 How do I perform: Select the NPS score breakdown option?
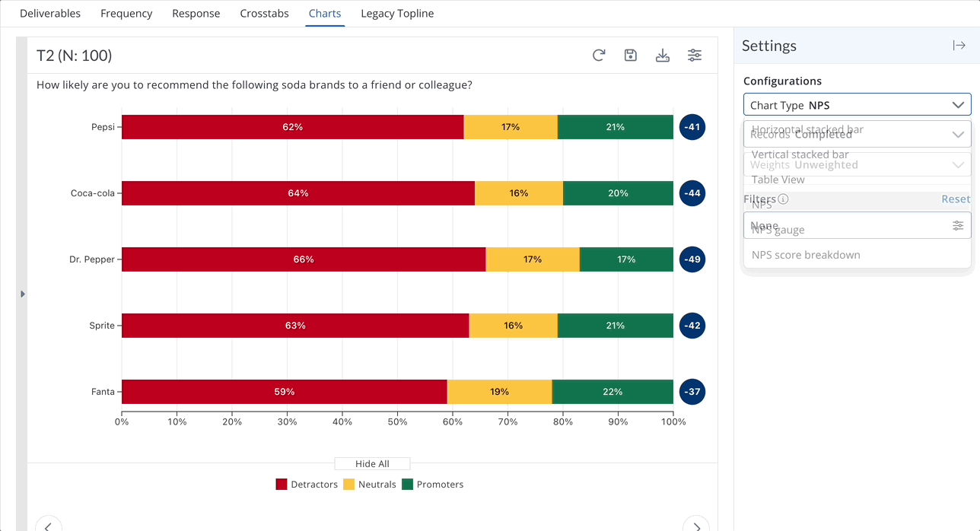point(806,255)
